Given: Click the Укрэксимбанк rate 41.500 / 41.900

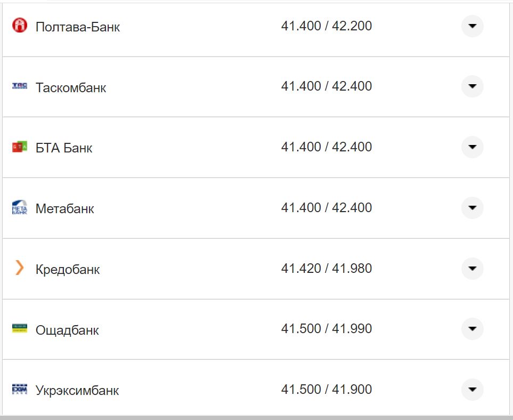Looking at the screenshot, I should coord(327,390).
